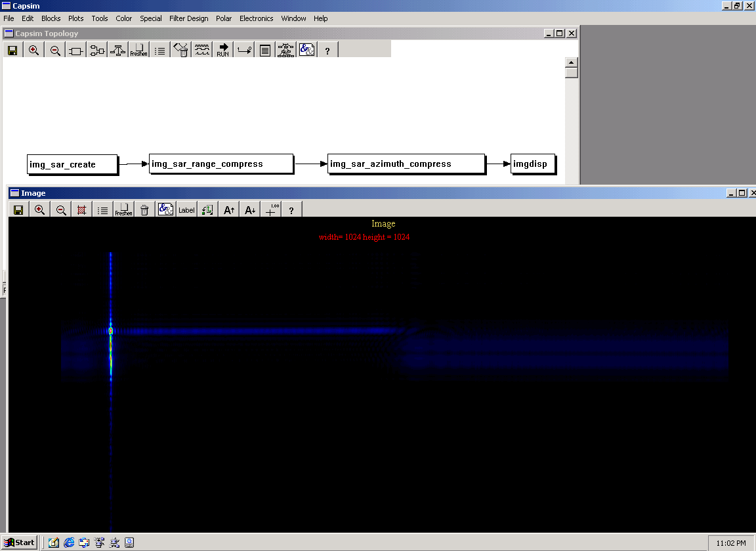Open the Filter Design menu
Image resolution: width=756 pixels, height=551 pixels.
(188, 18)
